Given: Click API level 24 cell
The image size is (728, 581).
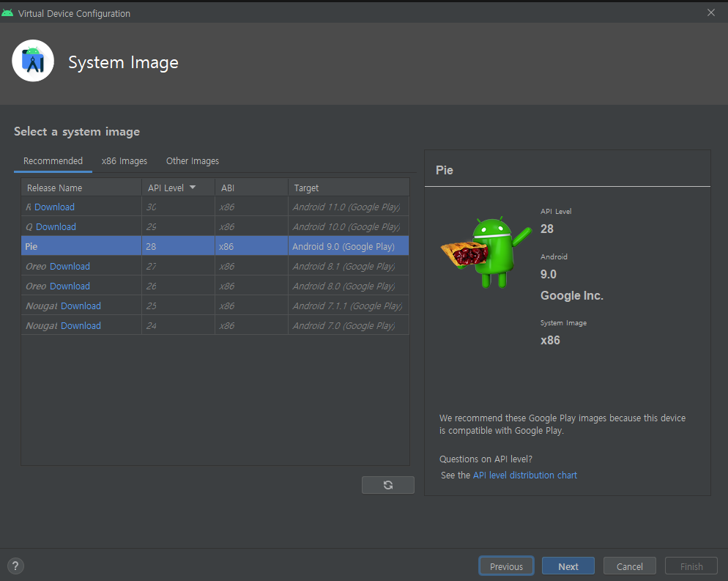Looking at the screenshot, I should tap(178, 325).
